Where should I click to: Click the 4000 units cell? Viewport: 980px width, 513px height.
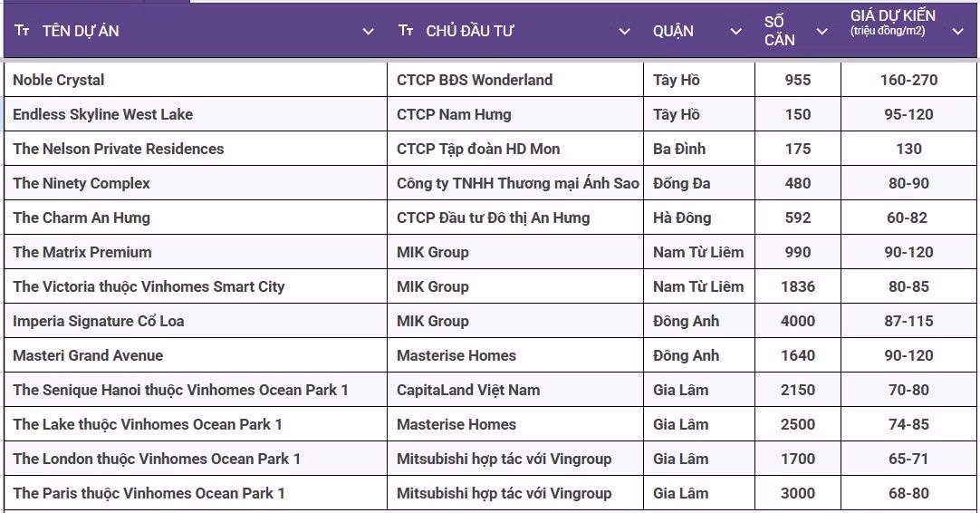tap(797, 321)
